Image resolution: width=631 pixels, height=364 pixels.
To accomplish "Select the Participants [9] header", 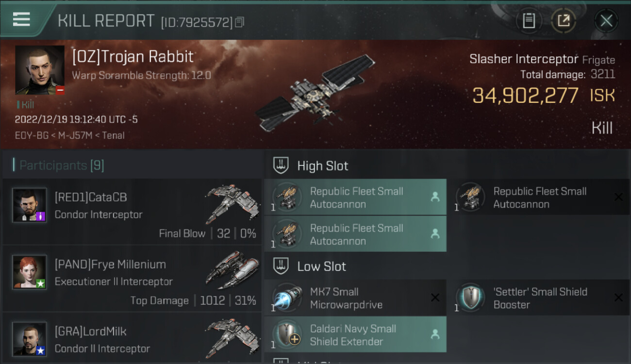I will click(x=61, y=165).
